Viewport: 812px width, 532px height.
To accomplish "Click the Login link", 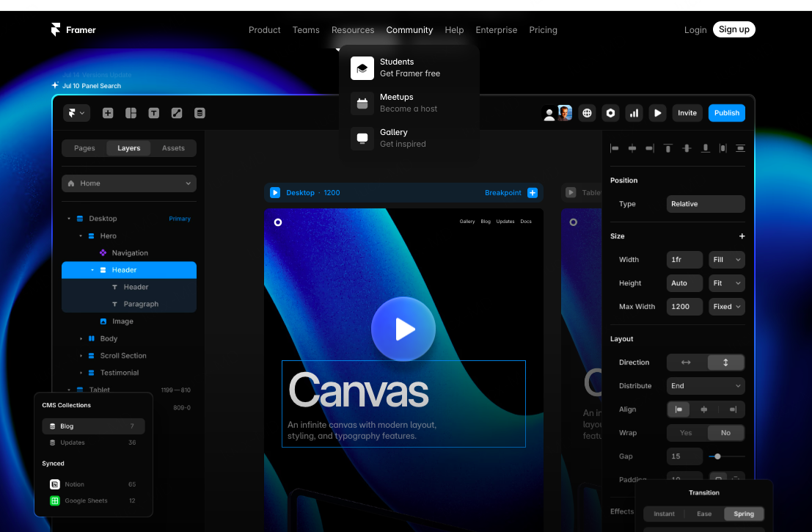I will pos(695,30).
